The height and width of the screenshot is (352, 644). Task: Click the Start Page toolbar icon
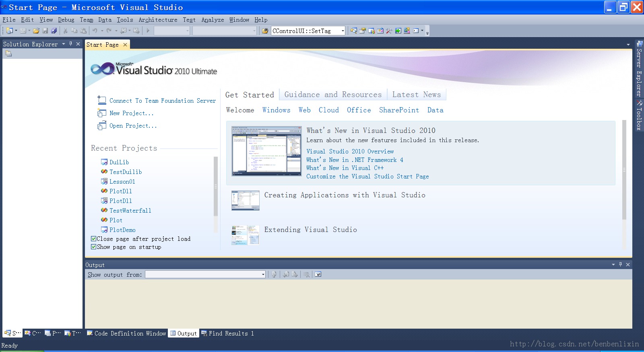[398, 31]
